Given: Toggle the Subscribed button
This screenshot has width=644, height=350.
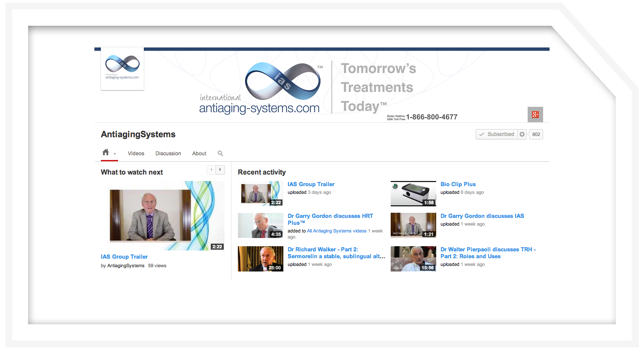Looking at the screenshot, I should [497, 134].
